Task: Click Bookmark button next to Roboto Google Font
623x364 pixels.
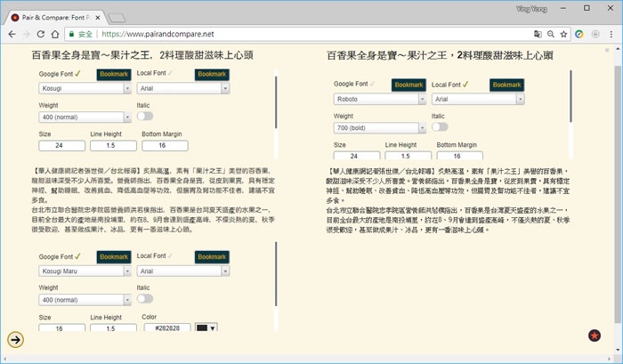Action: coord(408,85)
